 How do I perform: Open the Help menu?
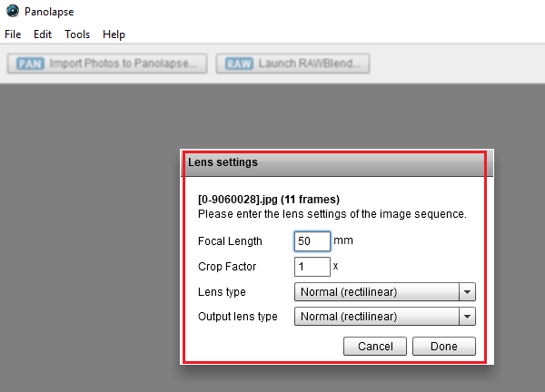114,34
